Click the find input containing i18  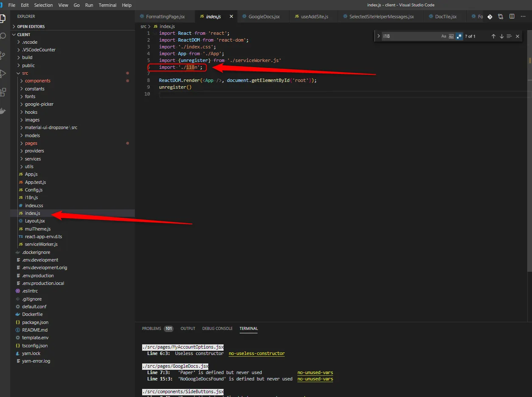(410, 36)
